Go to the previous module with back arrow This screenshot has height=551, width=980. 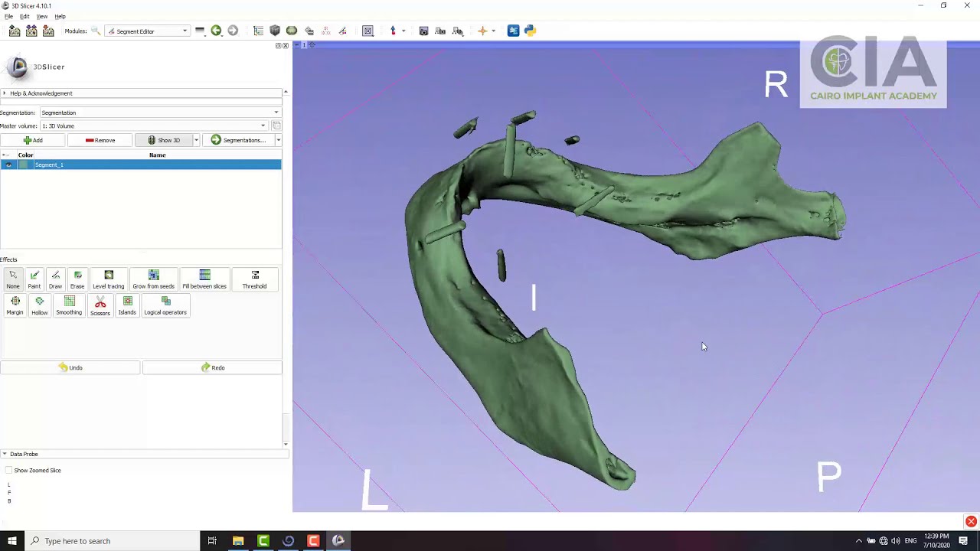[216, 31]
